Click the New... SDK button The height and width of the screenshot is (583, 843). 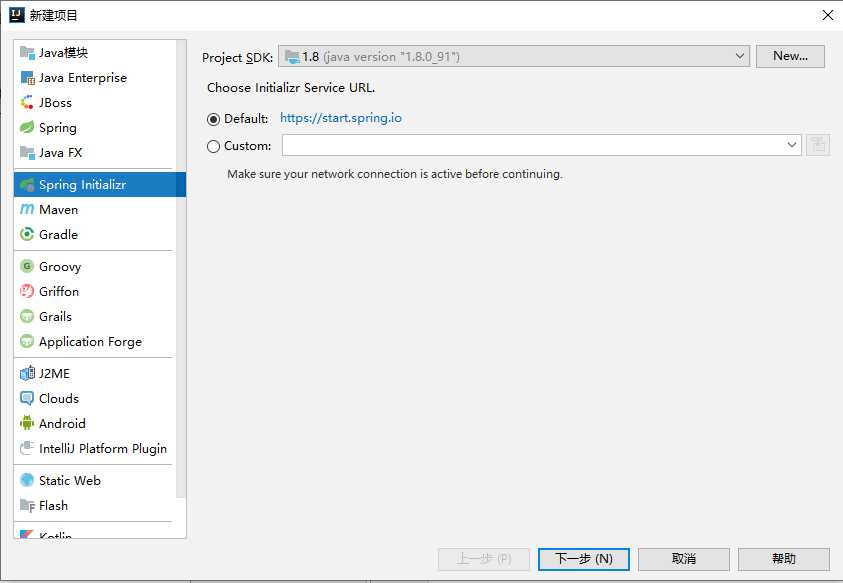790,56
